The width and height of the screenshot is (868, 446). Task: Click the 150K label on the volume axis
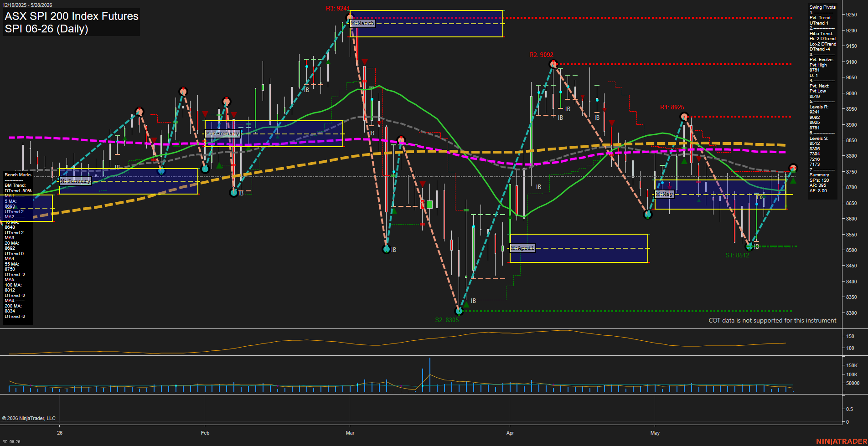tap(852, 365)
